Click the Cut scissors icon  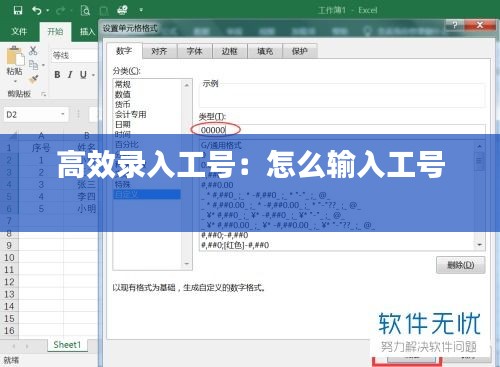pyautogui.click(x=33, y=51)
